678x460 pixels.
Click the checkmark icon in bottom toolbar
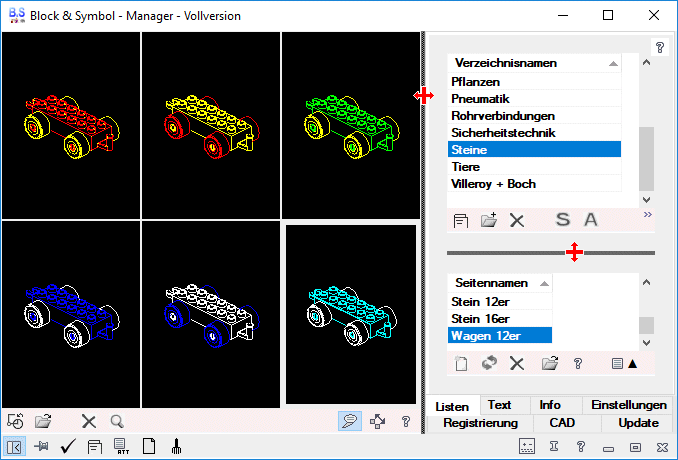coord(68,446)
